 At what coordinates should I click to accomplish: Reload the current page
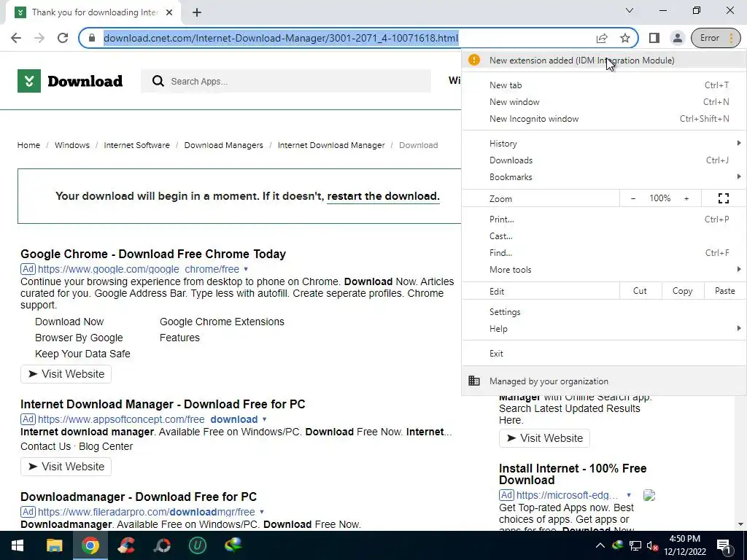(63, 38)
